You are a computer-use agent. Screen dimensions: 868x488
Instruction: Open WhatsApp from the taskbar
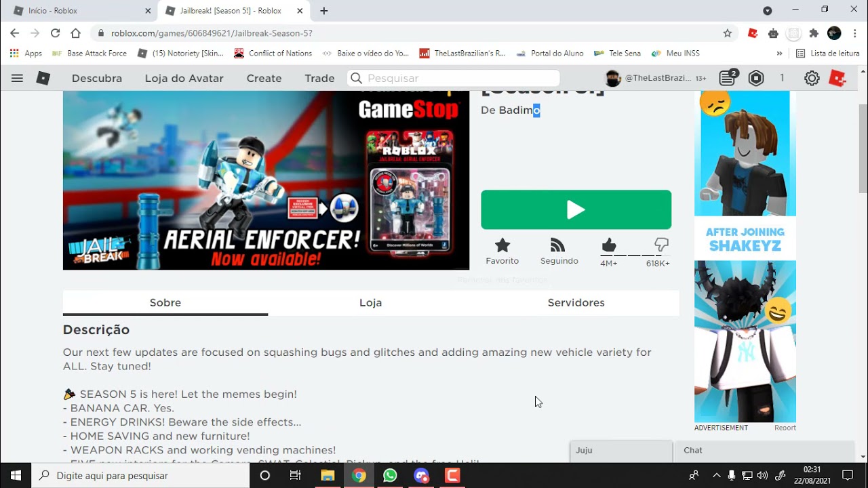390,475
